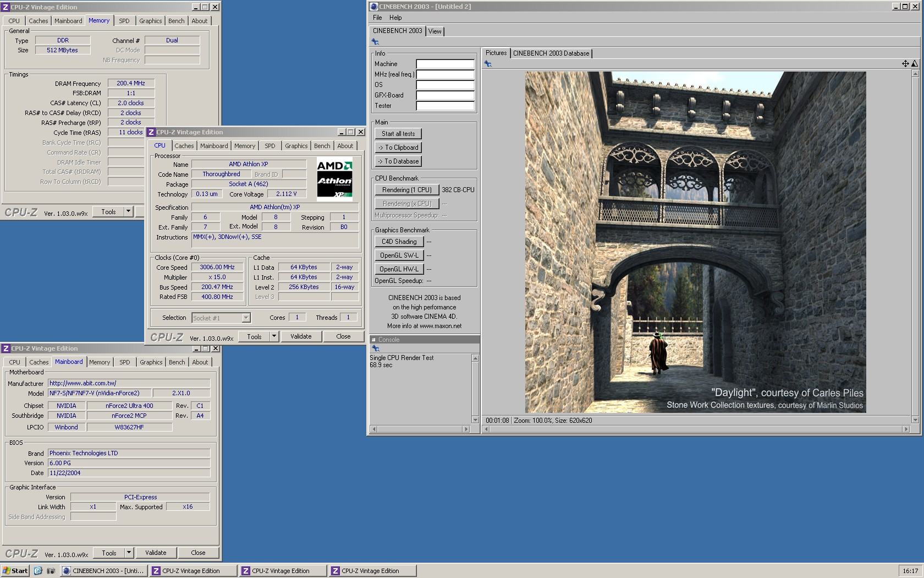Screen dimensions: 924x578
Task: Open the Bench tab in the CPU window
Action: coord(322,146)
